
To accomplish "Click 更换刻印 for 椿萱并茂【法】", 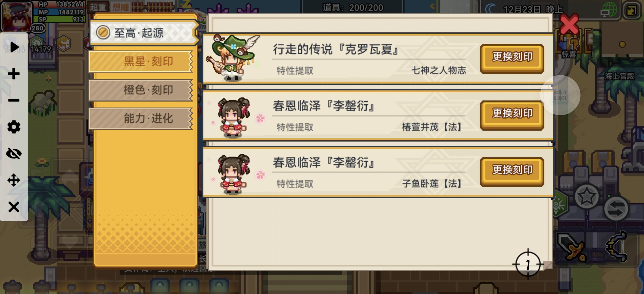I will 512,115.
